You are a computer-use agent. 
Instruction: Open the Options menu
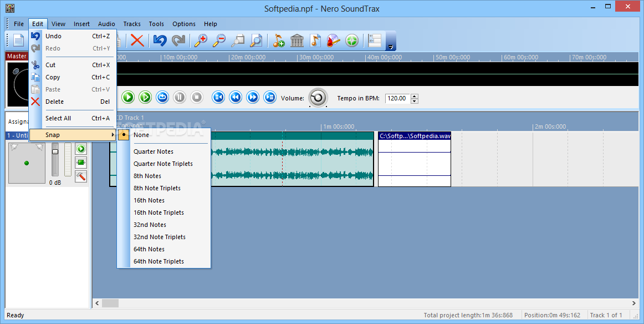click(x=184, y=24)
